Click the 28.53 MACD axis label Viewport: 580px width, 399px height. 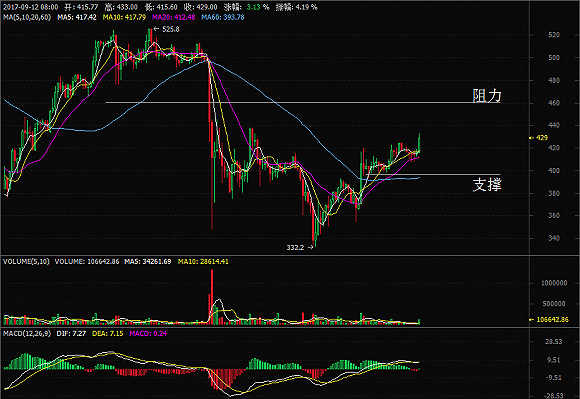tap(554, 341)
